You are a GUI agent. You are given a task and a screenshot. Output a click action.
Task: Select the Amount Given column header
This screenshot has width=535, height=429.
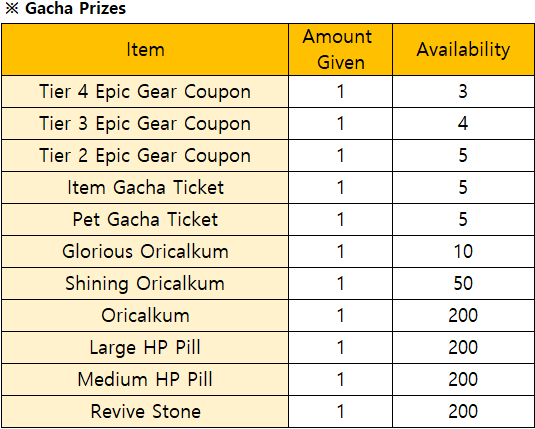click(x=341, y=49)
